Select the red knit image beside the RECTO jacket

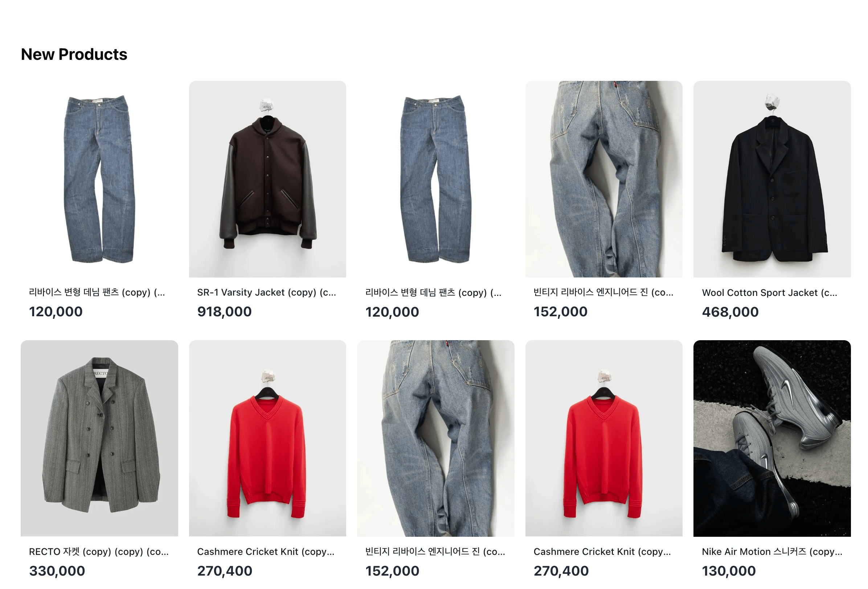(x=267, y=438)
